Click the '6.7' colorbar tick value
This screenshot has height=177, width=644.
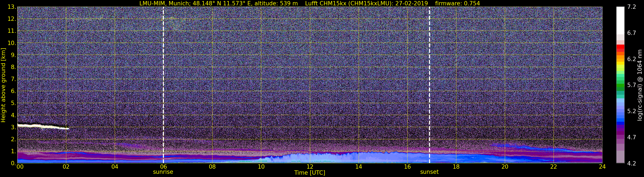[632, 33]
